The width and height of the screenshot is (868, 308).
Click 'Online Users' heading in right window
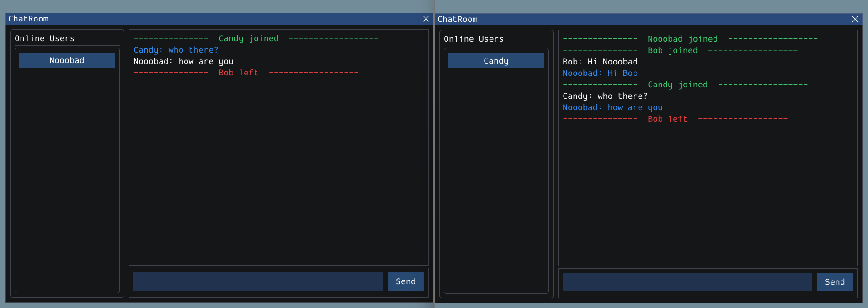click(x=474, y=39)
